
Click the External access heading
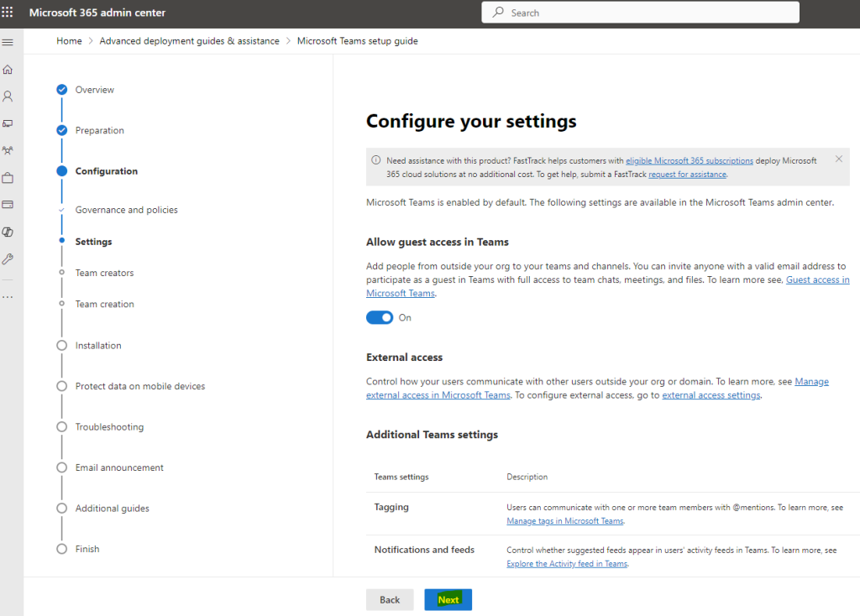404,358
